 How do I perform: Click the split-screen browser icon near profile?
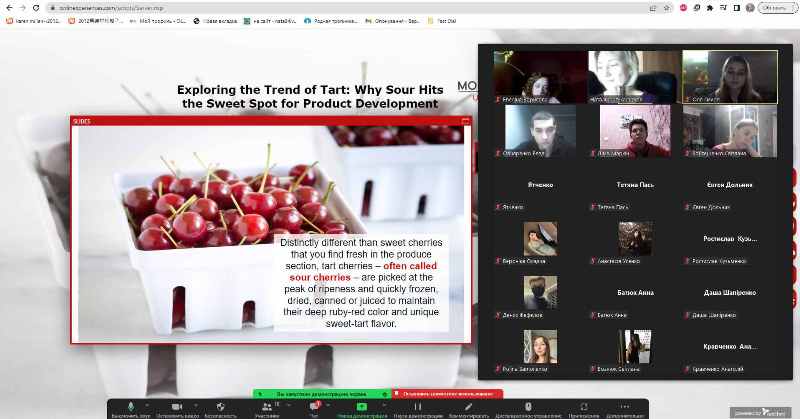click(737, 8)
